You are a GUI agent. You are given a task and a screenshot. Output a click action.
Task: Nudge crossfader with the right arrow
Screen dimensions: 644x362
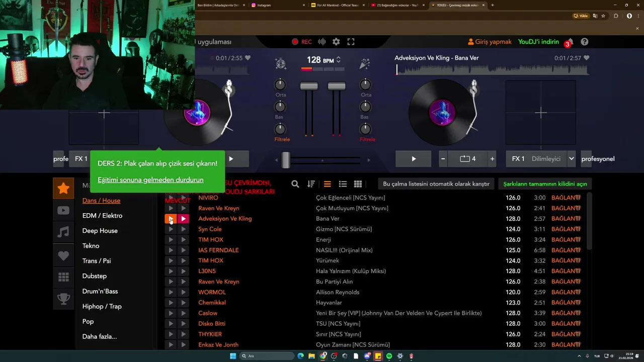click(369, 160)
